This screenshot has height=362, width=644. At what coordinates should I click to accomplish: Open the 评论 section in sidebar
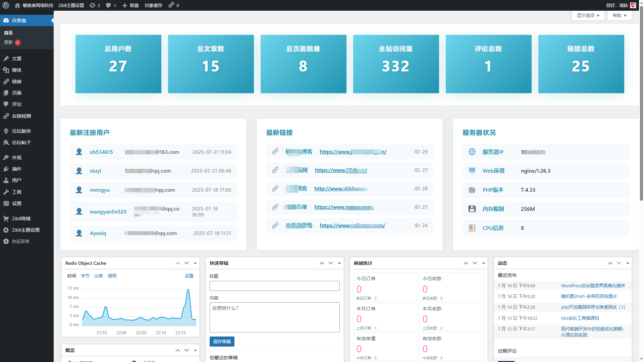tap(16, 104)
